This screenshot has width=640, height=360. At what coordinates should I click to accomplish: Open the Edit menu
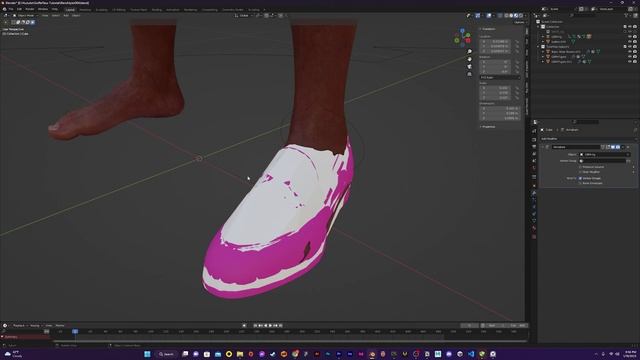pos(19,9)
